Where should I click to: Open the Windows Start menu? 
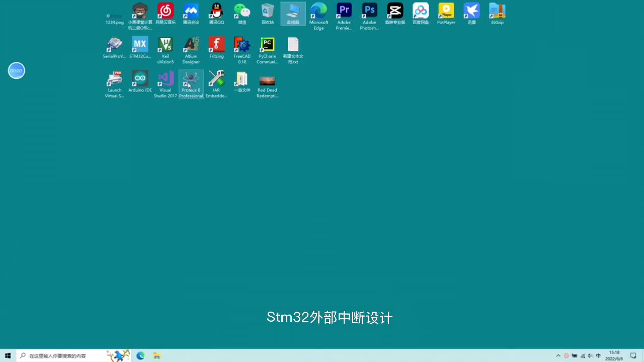(8, 355)
